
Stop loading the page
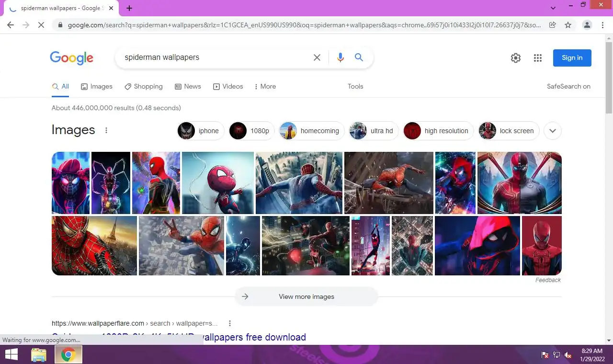pos(41,25)
